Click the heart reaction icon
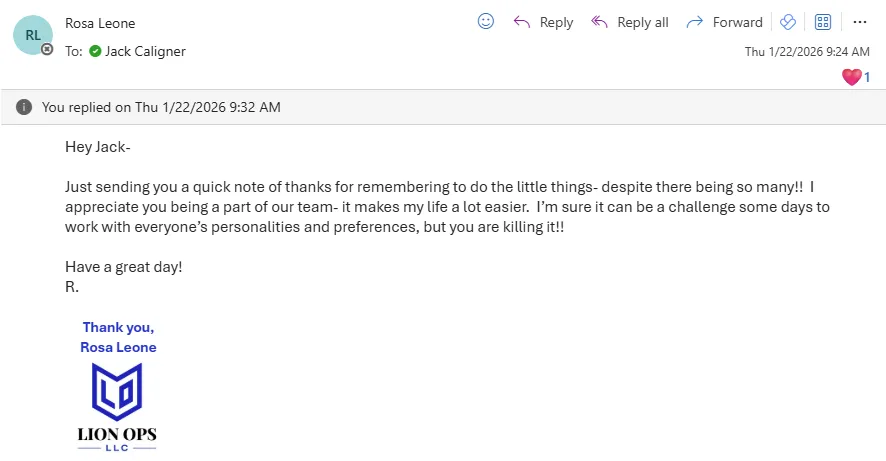 [x=851, y=77]
